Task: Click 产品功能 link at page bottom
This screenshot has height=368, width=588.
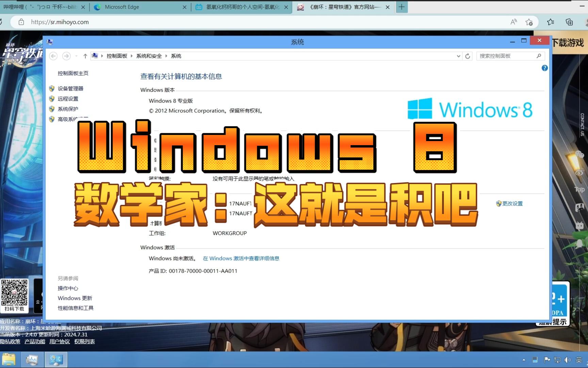Action: [35, 341]
